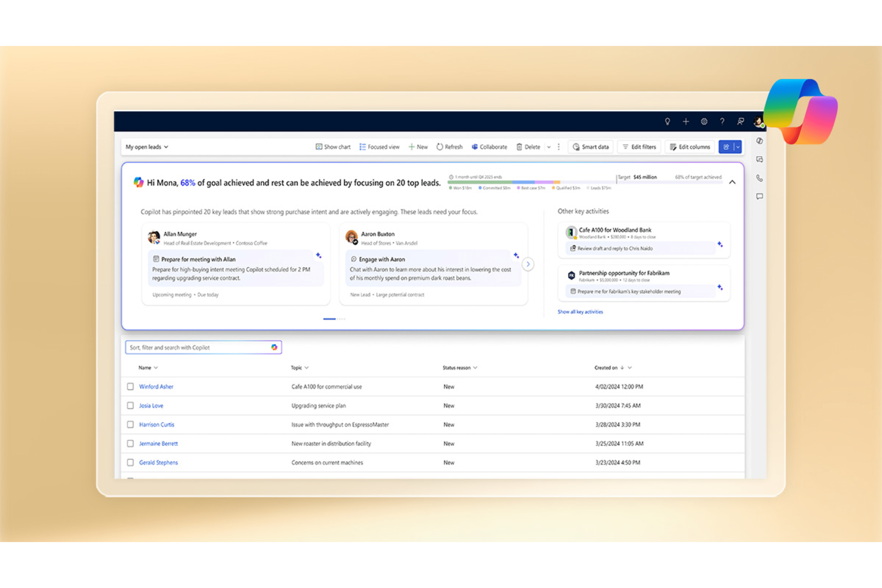Image resolution: width=882 pixels, height=588 pixels.
Task: Click Woodland Bank activity sparkle icon
Action: (x=720, y=244)
